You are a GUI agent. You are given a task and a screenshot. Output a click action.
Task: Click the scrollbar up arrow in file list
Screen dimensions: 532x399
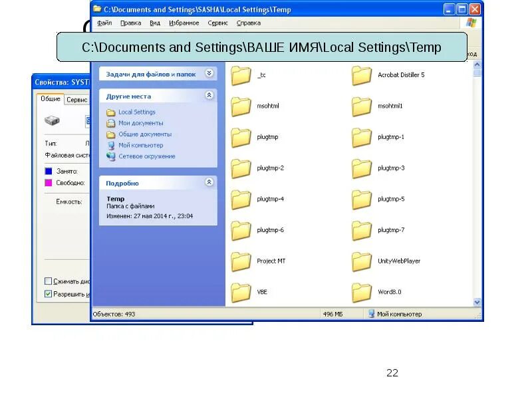[x=477, y=65]
